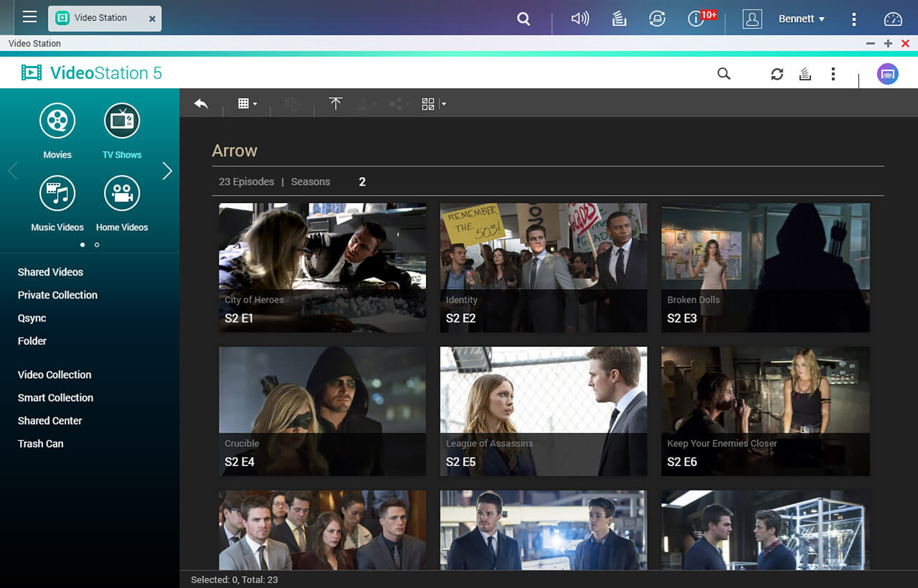918x588 pixels.
Task: Show previous category page with left chevron
Action: (12, 171)
